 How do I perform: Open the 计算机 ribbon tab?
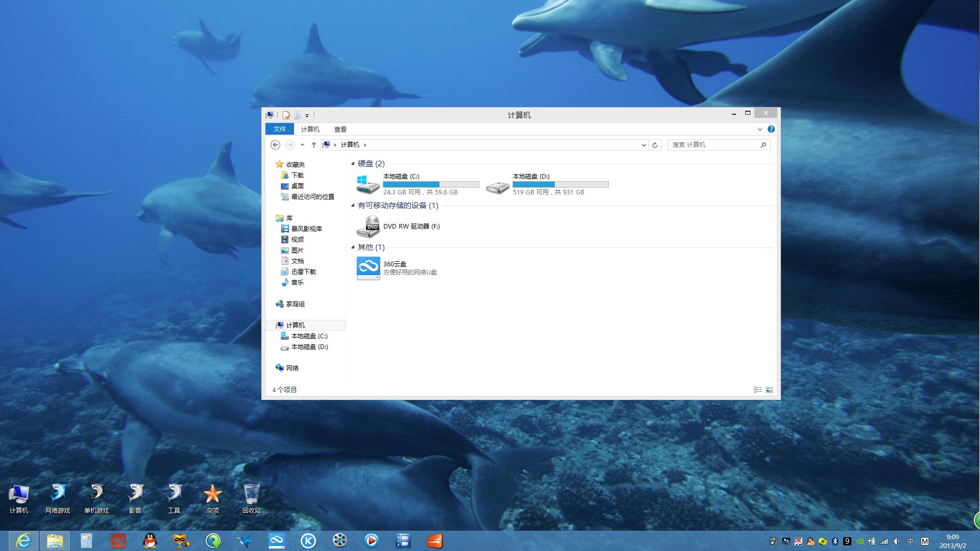pos(310,129)
